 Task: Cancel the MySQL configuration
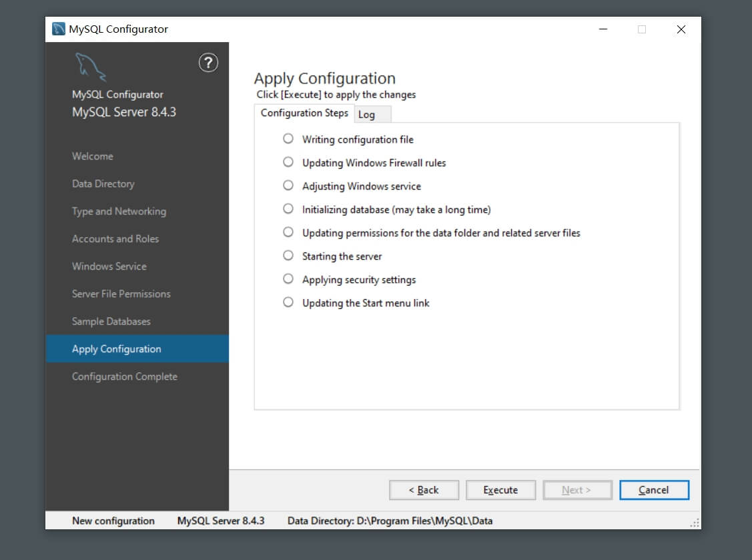[654, 490]
